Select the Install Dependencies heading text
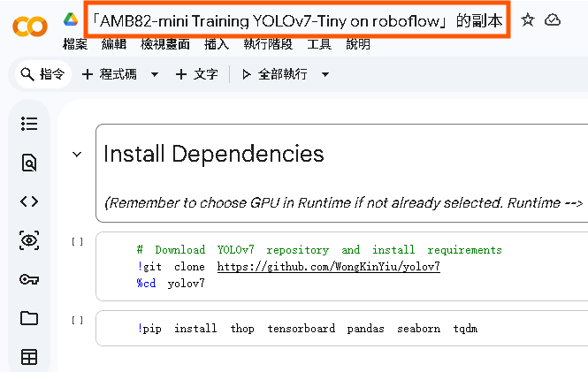This screenshot has width=588, height=372. coord(214,154)
